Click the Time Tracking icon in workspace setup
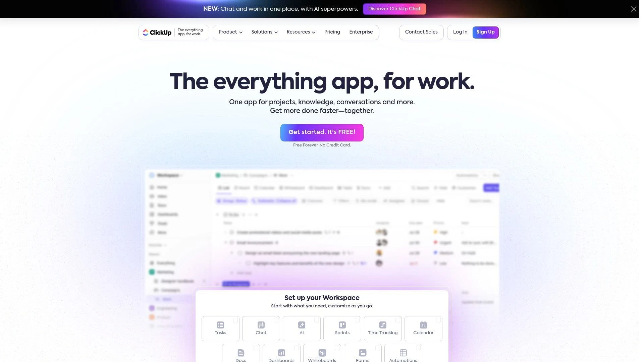 coord(383,325)
